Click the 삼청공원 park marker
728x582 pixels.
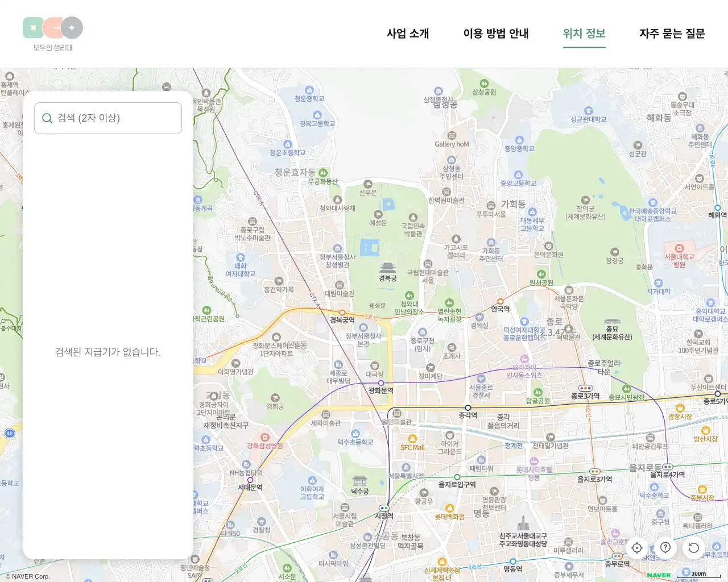tap(484, 84)
